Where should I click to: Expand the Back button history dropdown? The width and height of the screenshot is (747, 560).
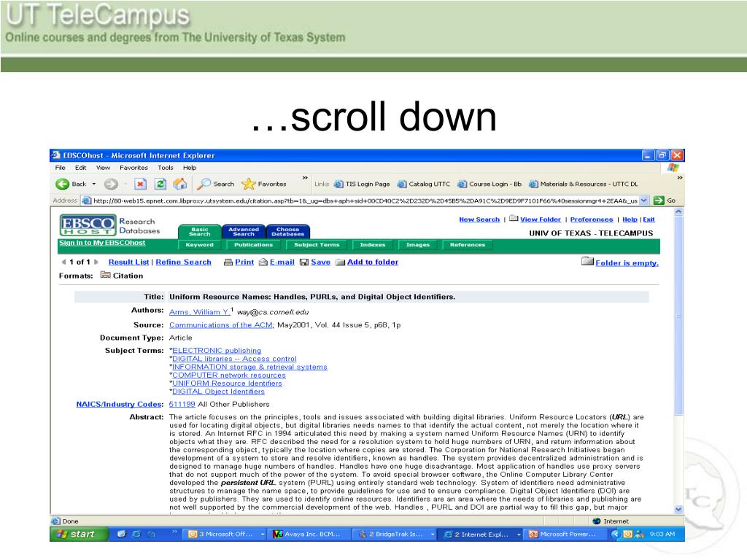pos(94,184)
